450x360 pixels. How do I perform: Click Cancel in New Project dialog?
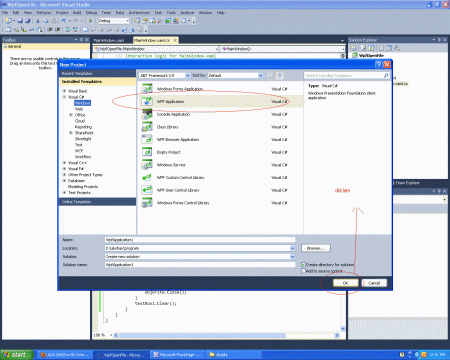pyautogui.click(x=374, y=283)
